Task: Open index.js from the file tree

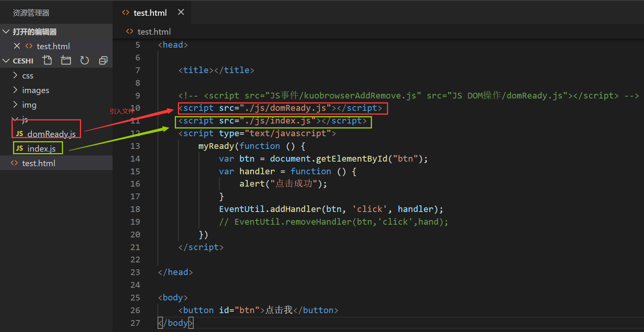Action: click(41, 148)
